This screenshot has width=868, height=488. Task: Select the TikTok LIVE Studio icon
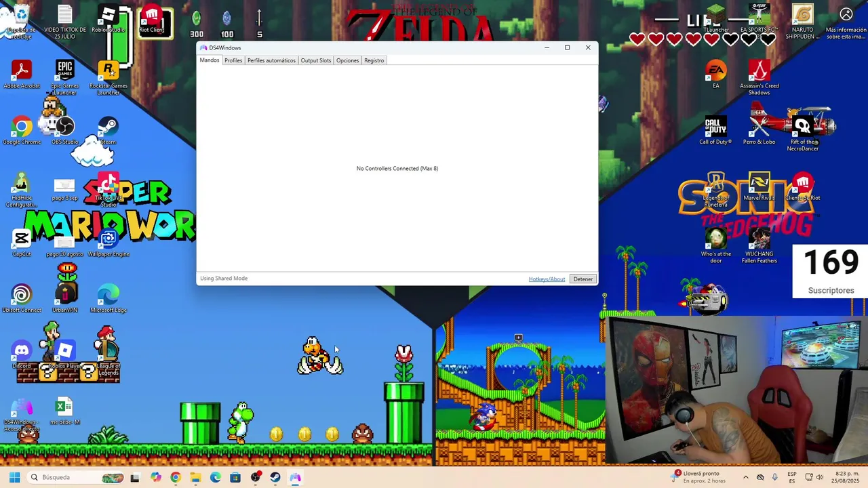[108, 189]
